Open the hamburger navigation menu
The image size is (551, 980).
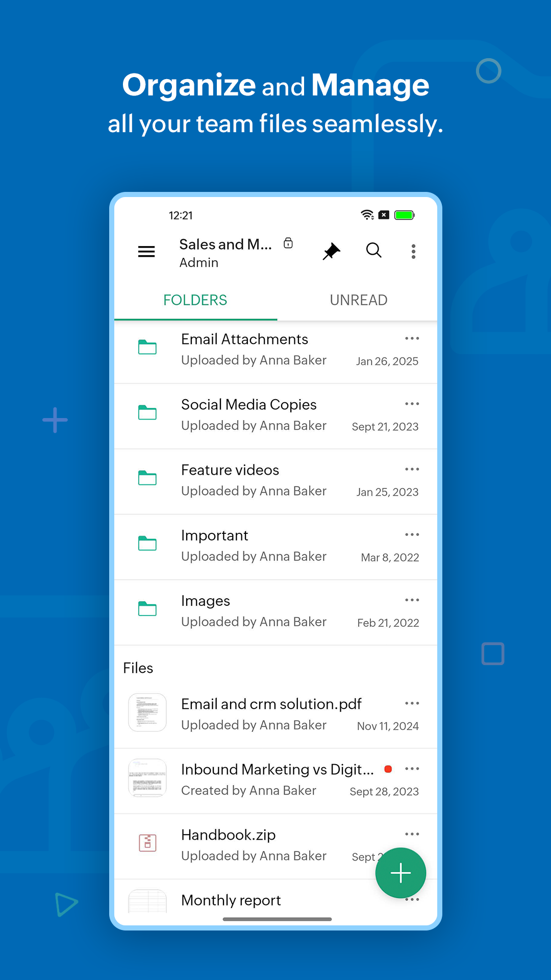click(x=146, y=252)
